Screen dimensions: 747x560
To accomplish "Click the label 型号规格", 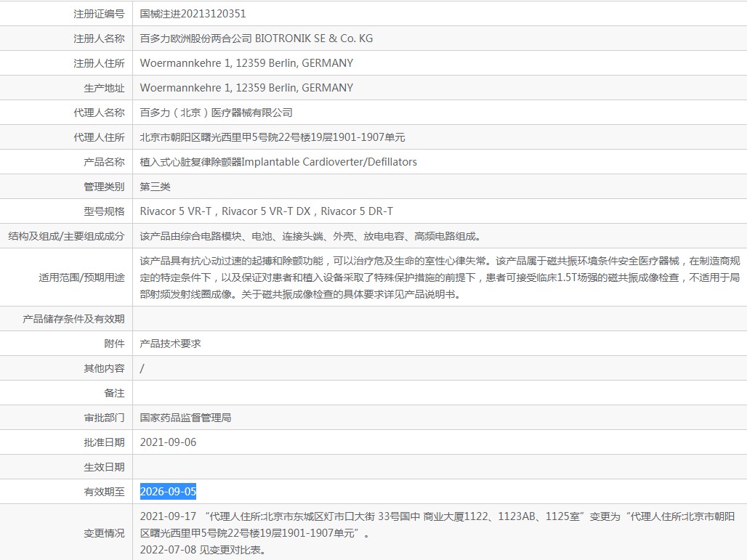I will click(105, 211).
